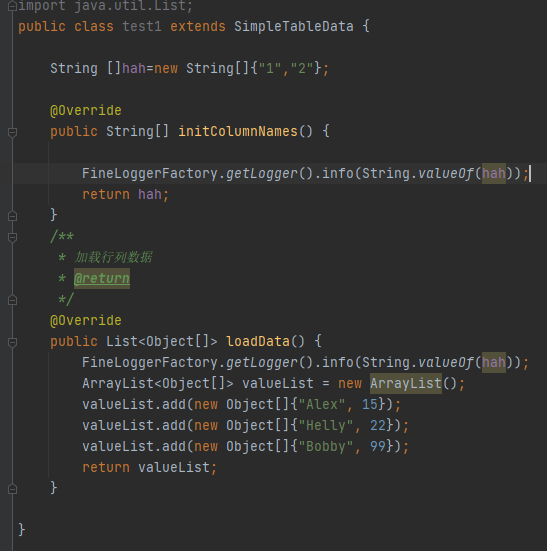Click valueOf inside initColumnNames body
Viewport: 547px width, 551px height.
coord(446,174)
